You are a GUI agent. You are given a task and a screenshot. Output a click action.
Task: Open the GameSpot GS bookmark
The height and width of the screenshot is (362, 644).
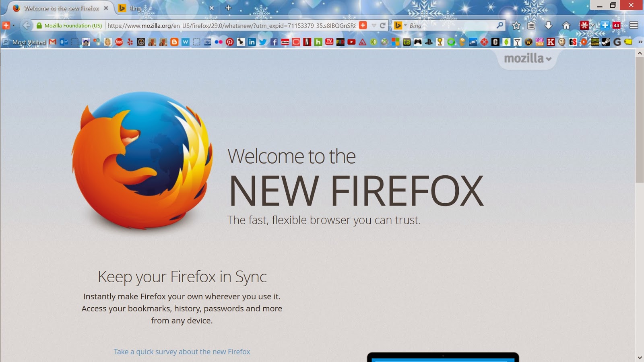coord(573,42)
